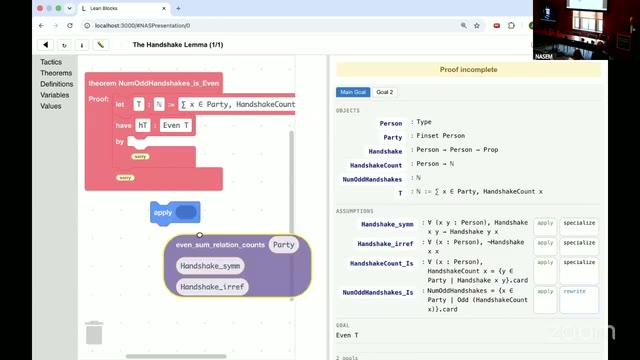Click apply button for HandshakeCount_Is
640x360 pixels.
(x=545, y=271)
